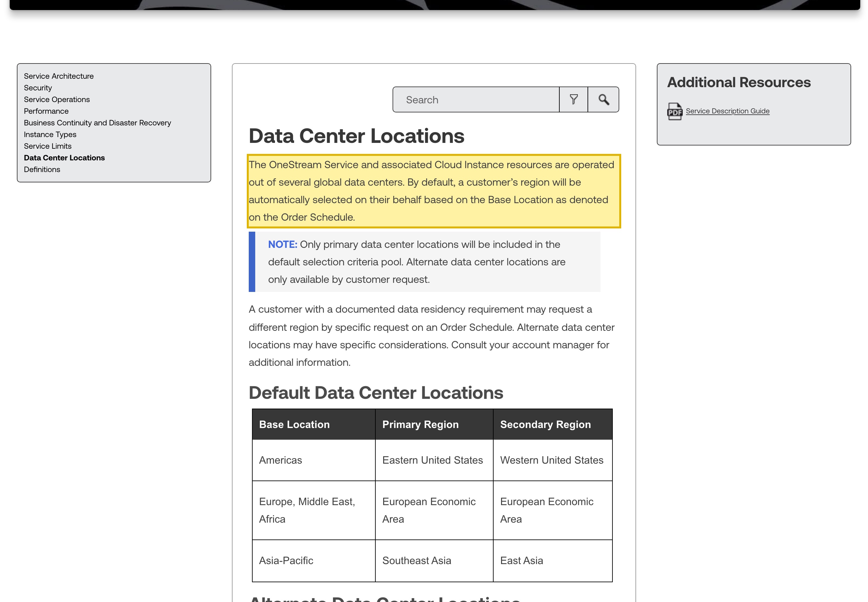The width and height of the screenshot is (868, 602).
Task: Go to the Security sidebar section
Action: [x=38, y=88]
